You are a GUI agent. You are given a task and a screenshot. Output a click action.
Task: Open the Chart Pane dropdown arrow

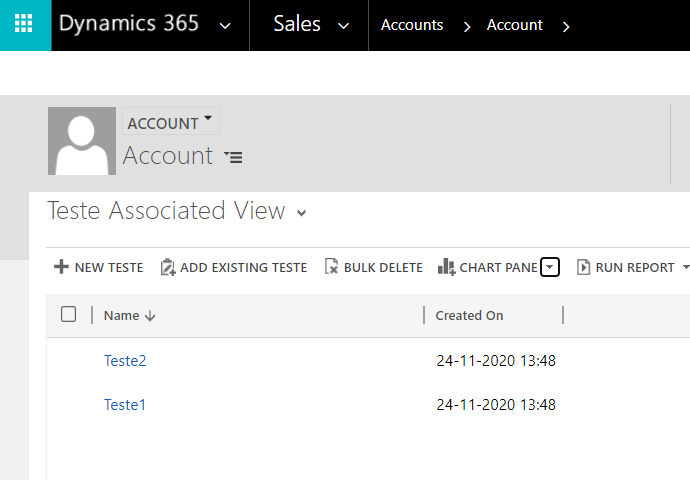[x=550, y=267]
